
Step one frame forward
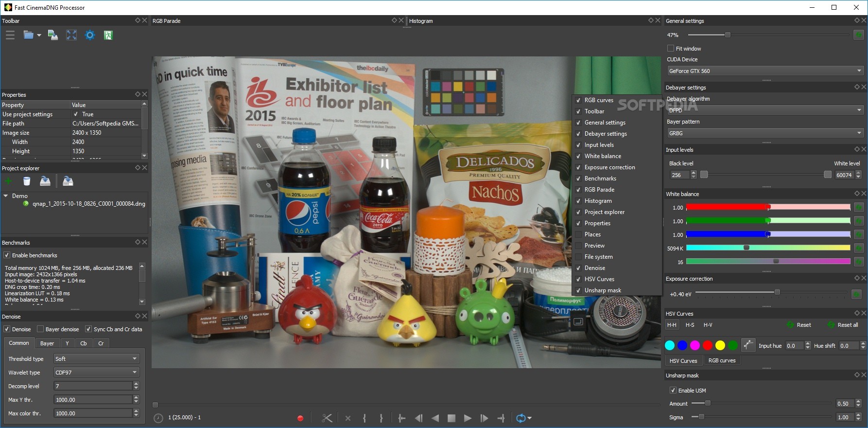tap(484, 418)
